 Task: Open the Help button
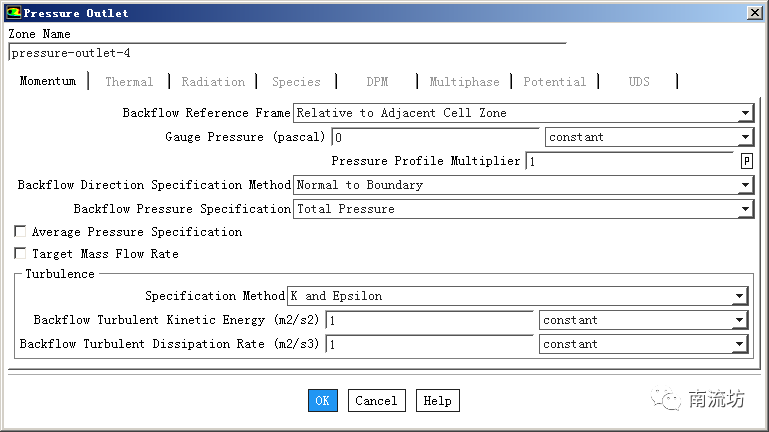pos(437,400)
